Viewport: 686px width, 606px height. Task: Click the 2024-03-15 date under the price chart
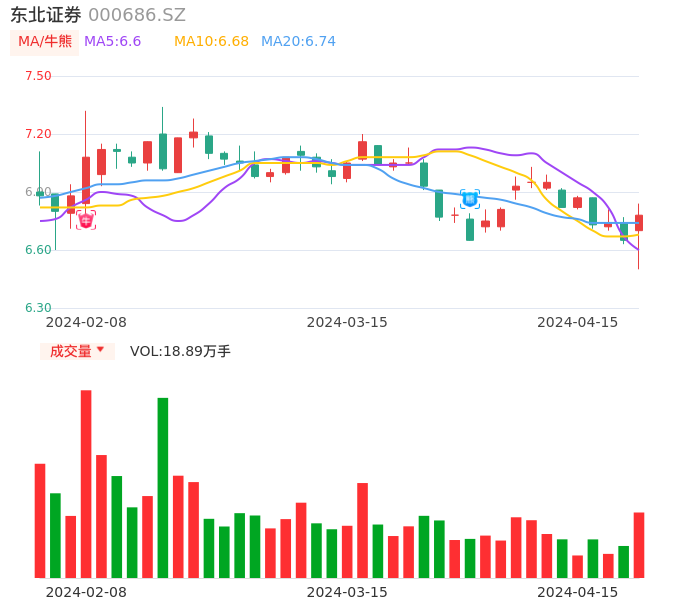click(x=346, y=322)
